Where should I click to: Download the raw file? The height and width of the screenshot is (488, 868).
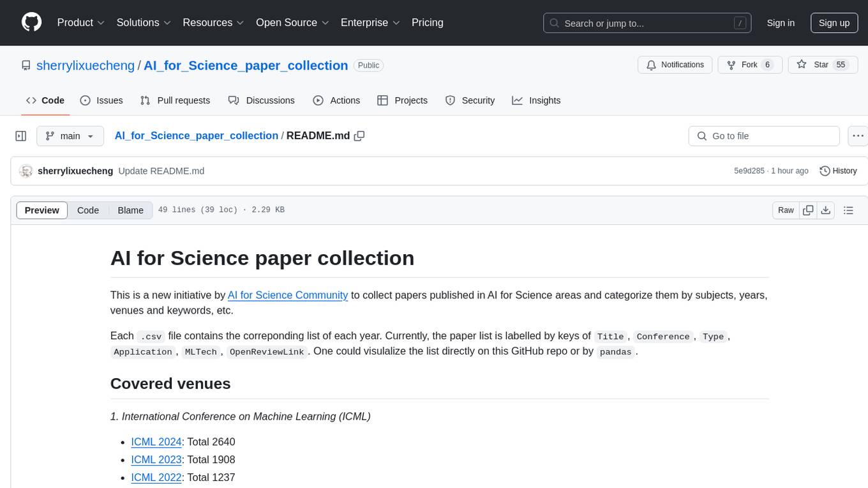point(825,210)
